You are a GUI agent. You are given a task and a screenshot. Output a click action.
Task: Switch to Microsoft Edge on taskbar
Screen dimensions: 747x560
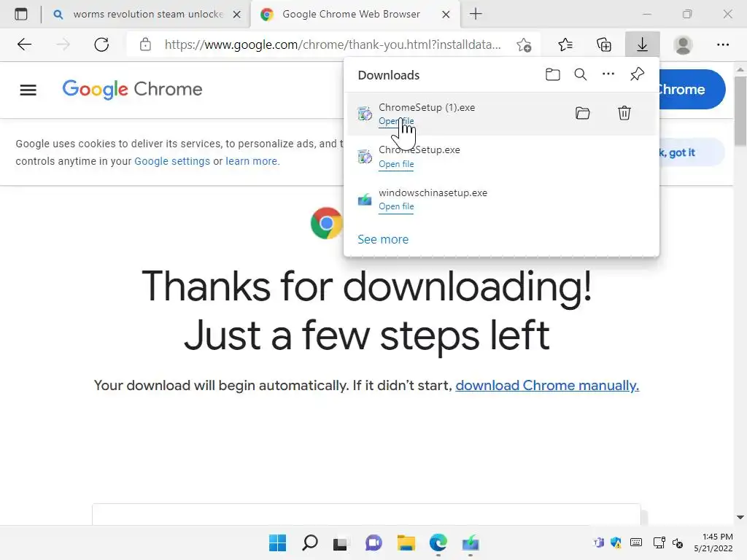point(438,542)
